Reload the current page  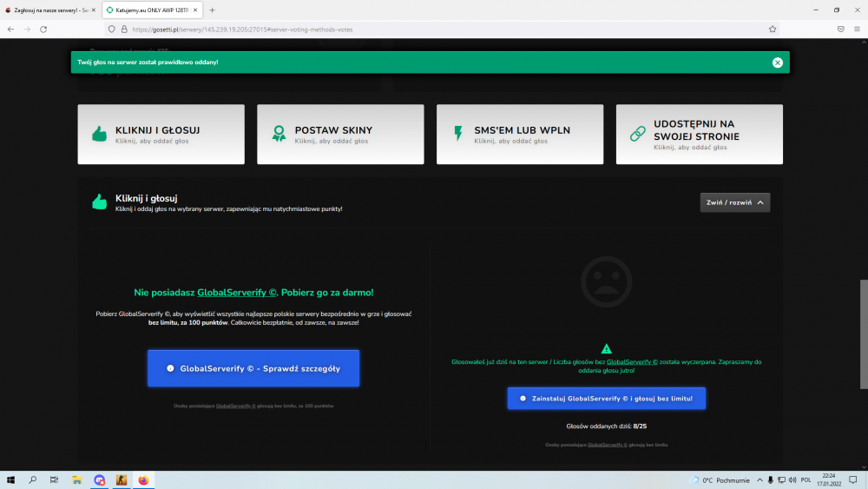(x=43, y=30)
